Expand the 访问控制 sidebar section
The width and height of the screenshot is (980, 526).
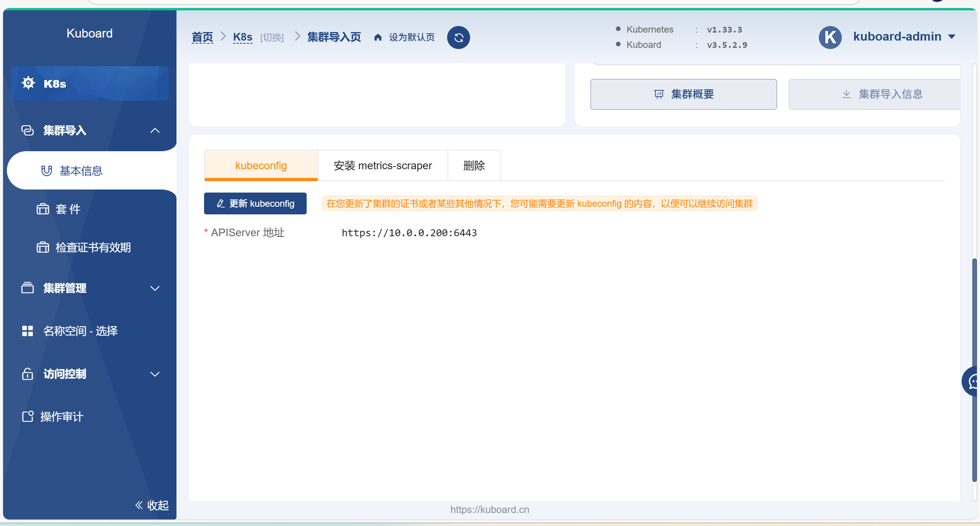click(155, 374)
